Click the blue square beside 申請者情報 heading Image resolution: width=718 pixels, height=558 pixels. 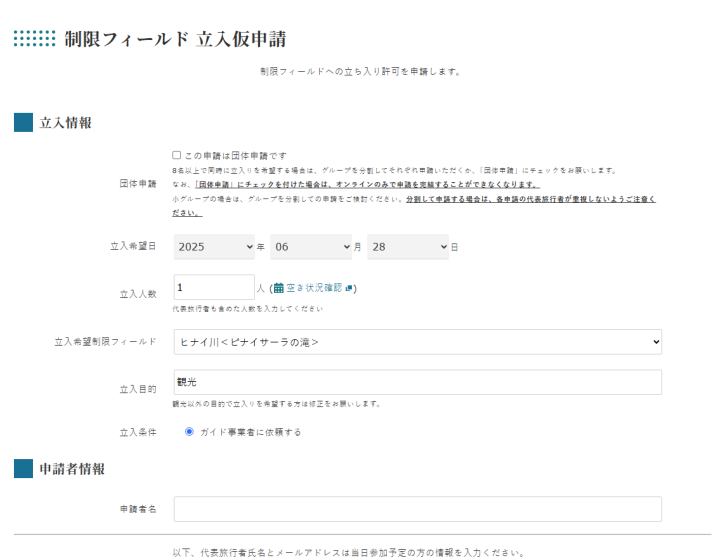[x=23, y=469]
